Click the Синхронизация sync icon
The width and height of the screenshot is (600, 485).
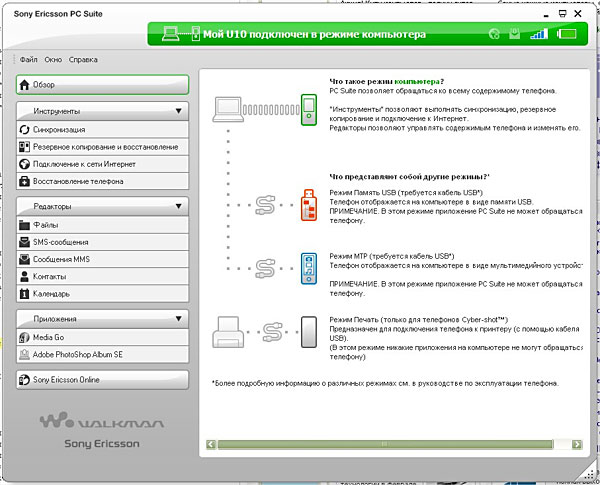click(x=24, y=130)
